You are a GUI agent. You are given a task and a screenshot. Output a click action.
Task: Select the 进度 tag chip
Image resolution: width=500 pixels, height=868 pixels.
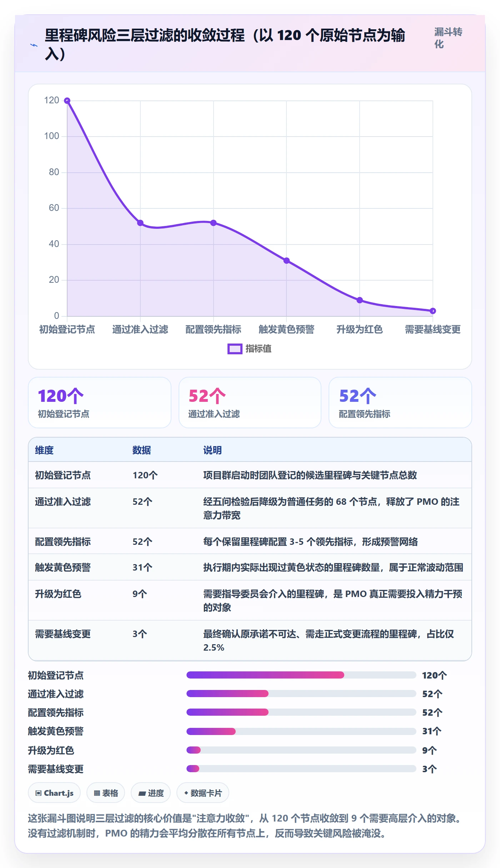pyautogui.click(x=151, y=793)
